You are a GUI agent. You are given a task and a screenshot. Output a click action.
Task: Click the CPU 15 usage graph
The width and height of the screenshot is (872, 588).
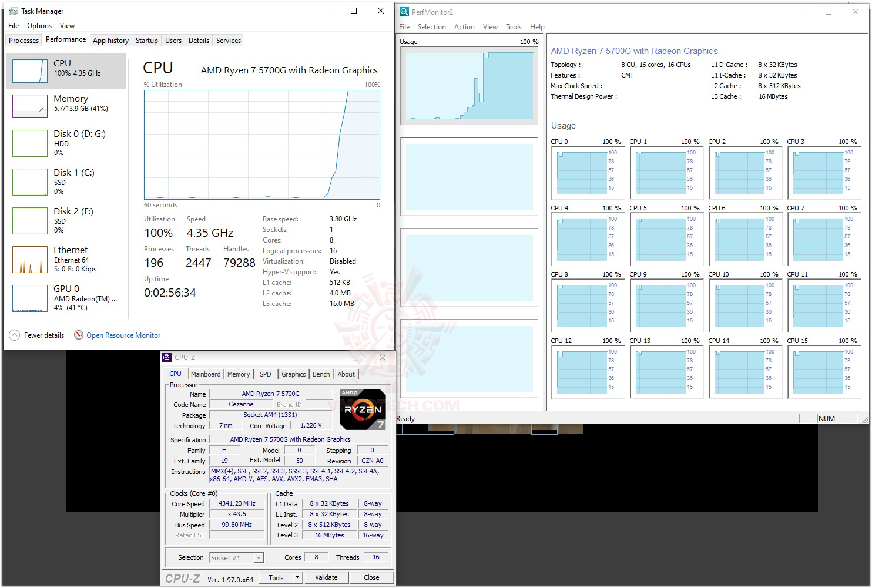pyautogui.click(x=823, y=372)
